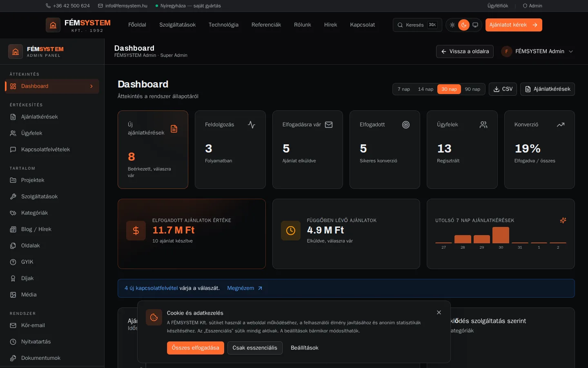Click the search box in the navbar
The image size is (588, 368).
pyautogui.click(x=417, y=25)
